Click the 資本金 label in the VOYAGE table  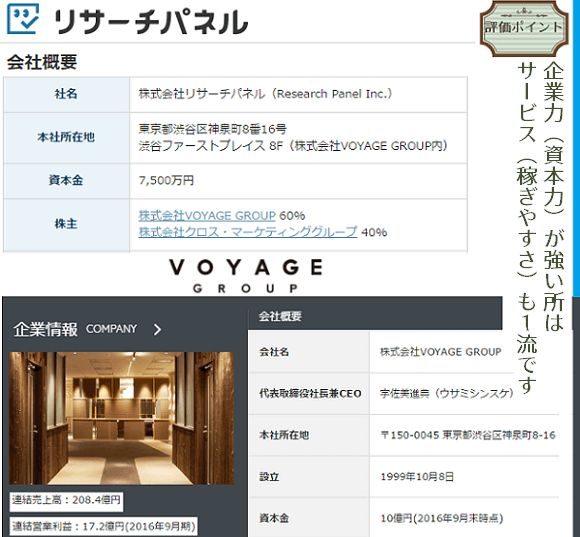(x=274, y=518)
